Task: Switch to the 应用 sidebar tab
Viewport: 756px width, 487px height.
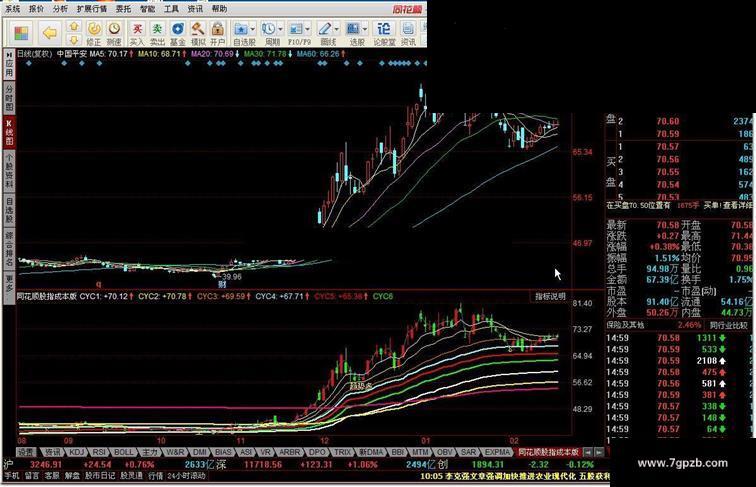Action: click(9, 64)
